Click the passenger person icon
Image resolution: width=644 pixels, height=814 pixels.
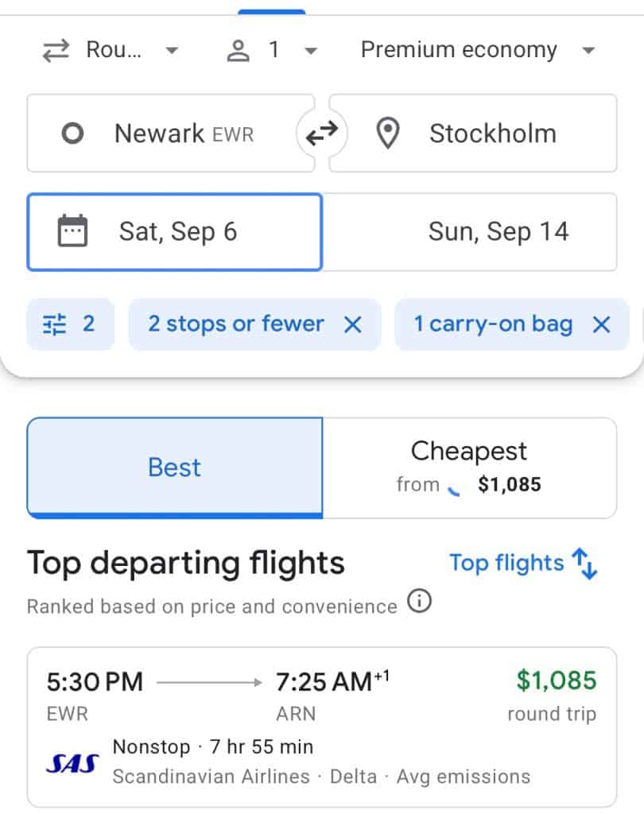[238, 50]
